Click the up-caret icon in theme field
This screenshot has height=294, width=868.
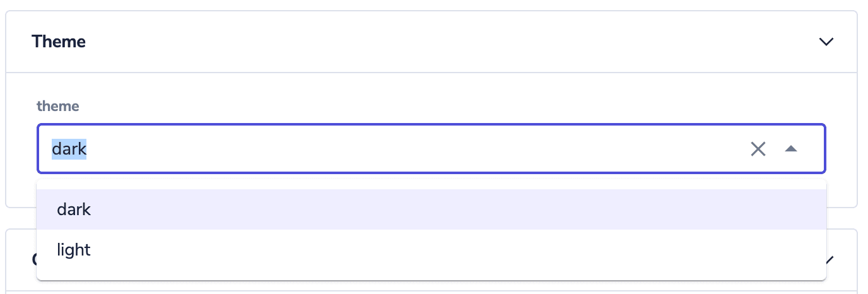click(790, 149)
